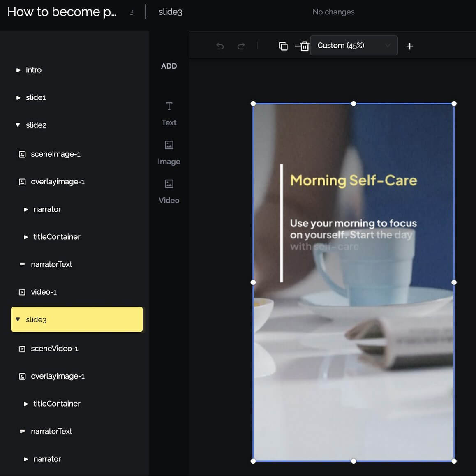Expand narrator group under slide3
This screenshot has width=476, height=476.
coord(26,459)
